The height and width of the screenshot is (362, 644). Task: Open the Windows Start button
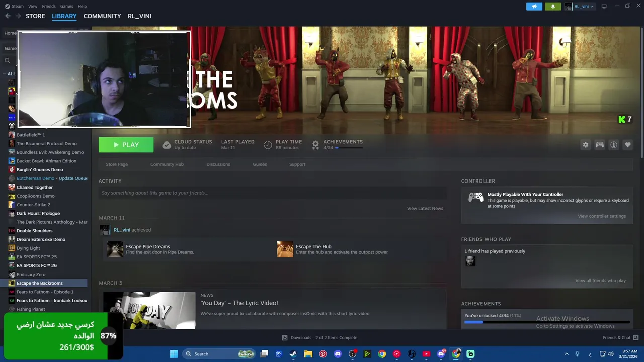(x=174, y=354)
